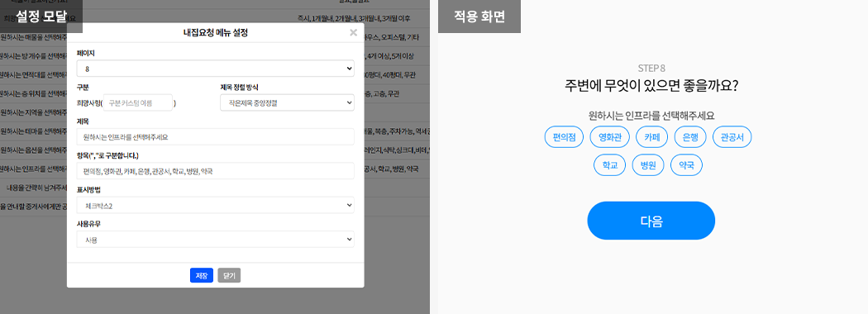Open the 표시방법 dropdown showing 체크박스2
The image size is (868, 314).
pyautogui.click(x=215, y=206)
